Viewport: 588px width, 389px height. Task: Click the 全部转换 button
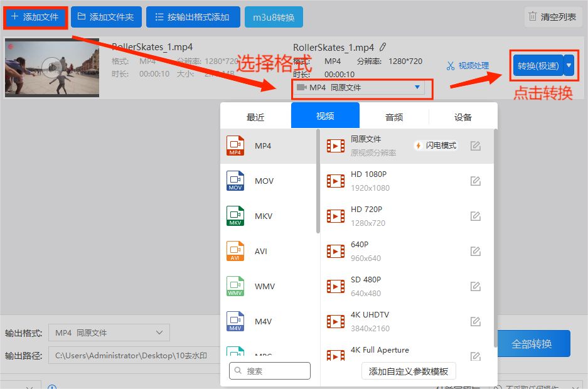point(534,344)
